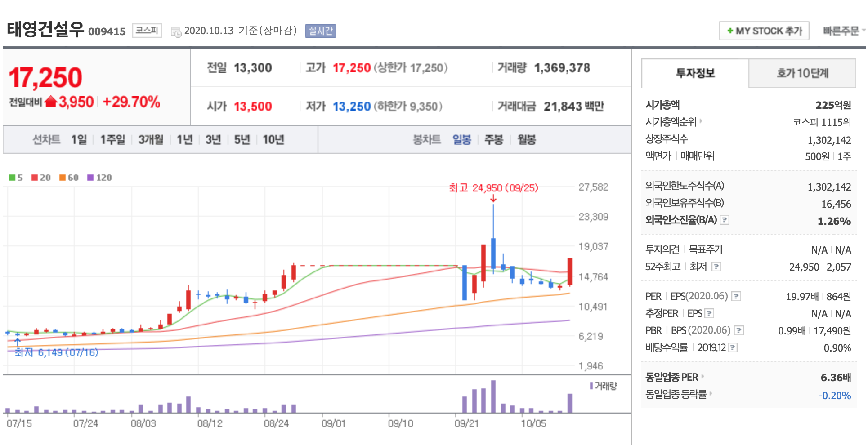The height and width of the screenshot is (445, 868).
Task: Click the 상장주식수 value 1,302,142
Action: [x=829, y=140]
